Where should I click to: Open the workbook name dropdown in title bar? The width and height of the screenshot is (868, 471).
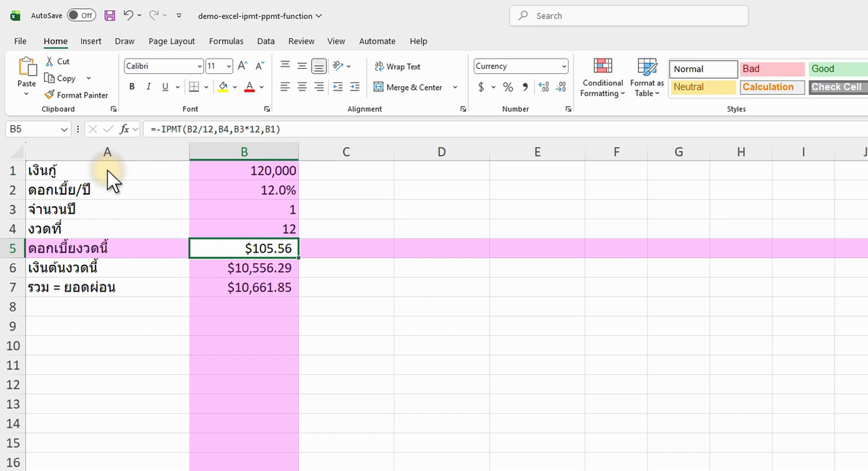pos(260,16)
